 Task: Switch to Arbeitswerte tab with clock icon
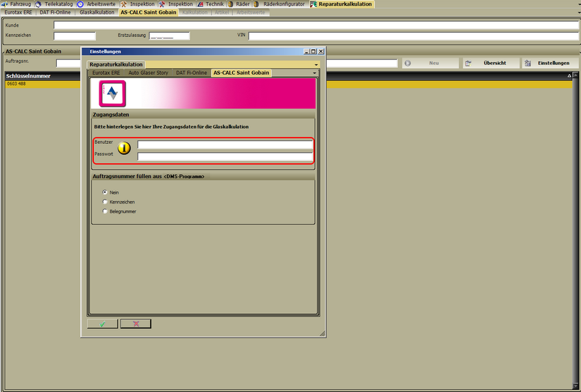pos(97,4)
